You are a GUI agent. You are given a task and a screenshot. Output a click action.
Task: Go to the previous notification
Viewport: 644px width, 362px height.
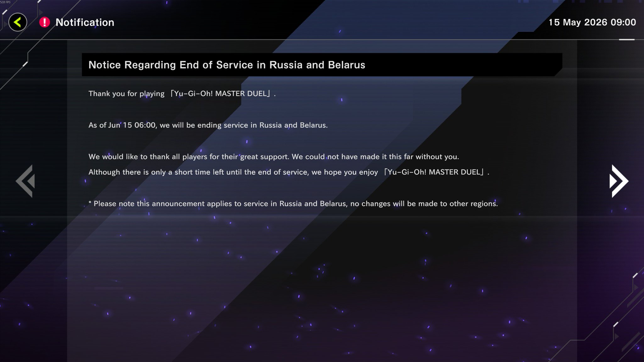click(25, 181)
